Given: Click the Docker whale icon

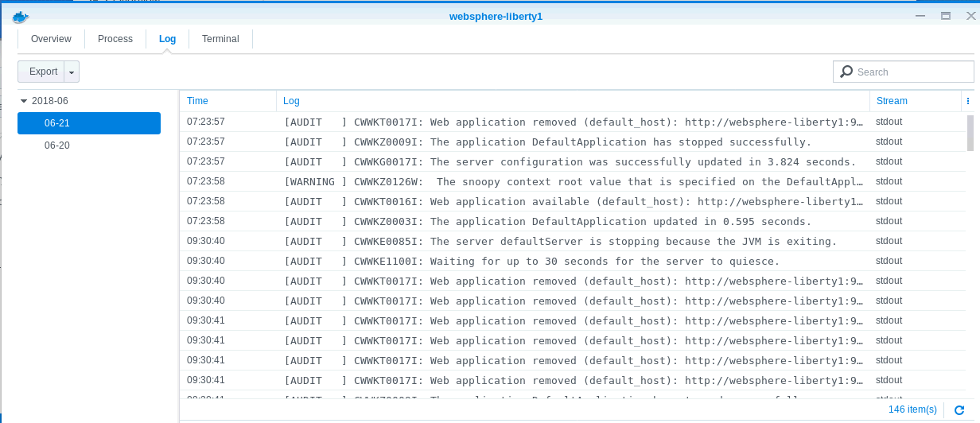Looking at the screenshot, I should coord(20,17).
